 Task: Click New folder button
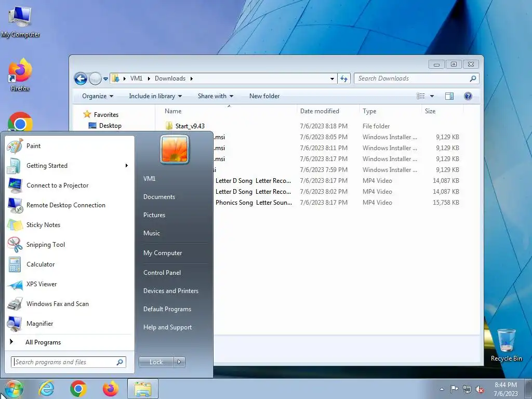click(264, 96)
